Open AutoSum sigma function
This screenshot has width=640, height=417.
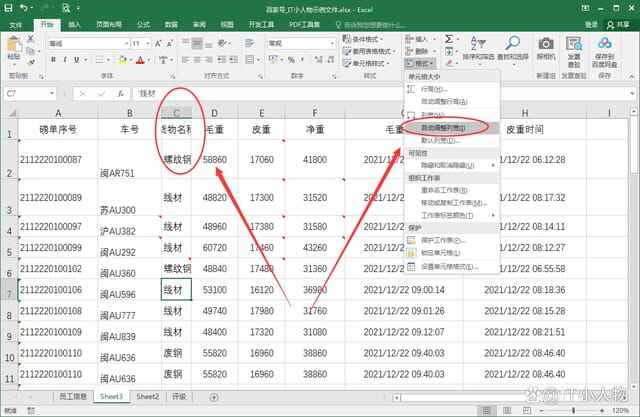tap(449, 39)
